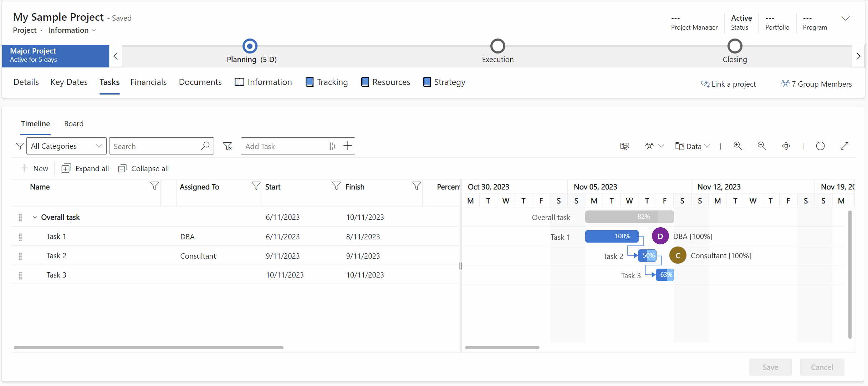Viewport: 868px width, 386px height.
Task: Open the Resources tab
Action: pyautogui.click(x=386, y=82)
